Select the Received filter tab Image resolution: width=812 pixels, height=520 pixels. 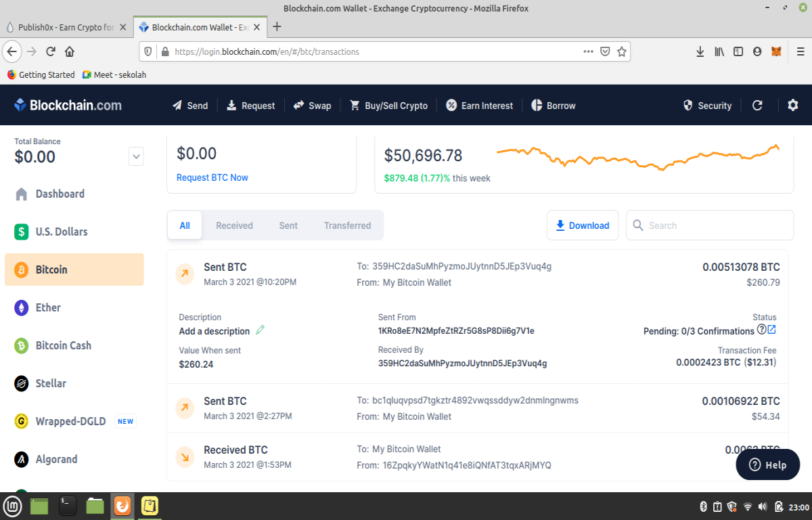coord(234,225)
